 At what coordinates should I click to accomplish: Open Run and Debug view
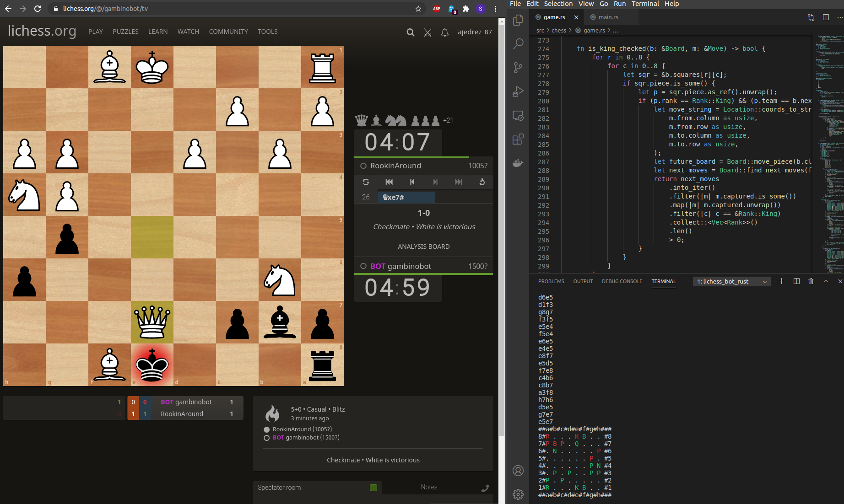point(518,91)
